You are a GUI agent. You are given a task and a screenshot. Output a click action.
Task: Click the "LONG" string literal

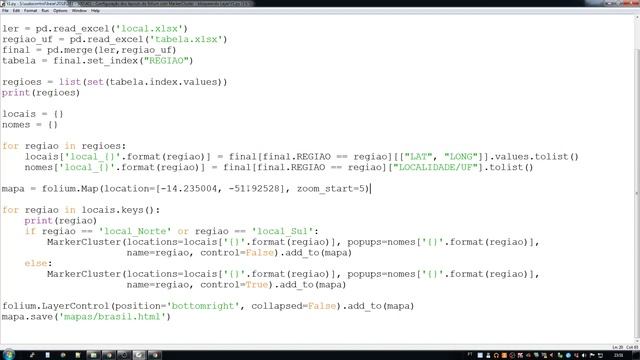click(461, 156)
